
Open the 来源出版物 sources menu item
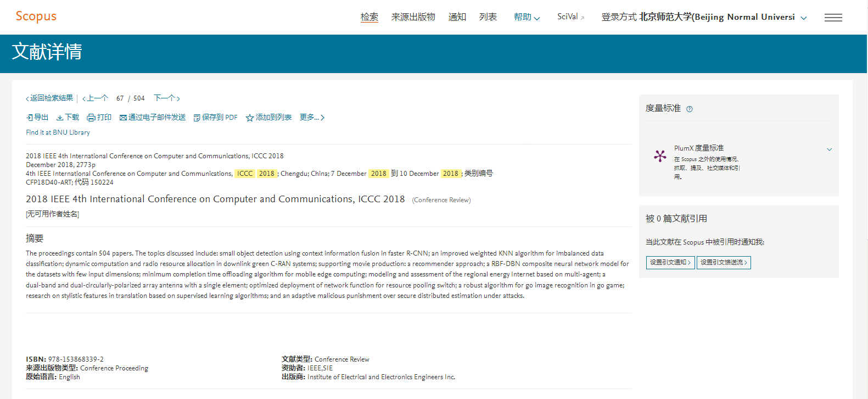[x=413, y=17]
